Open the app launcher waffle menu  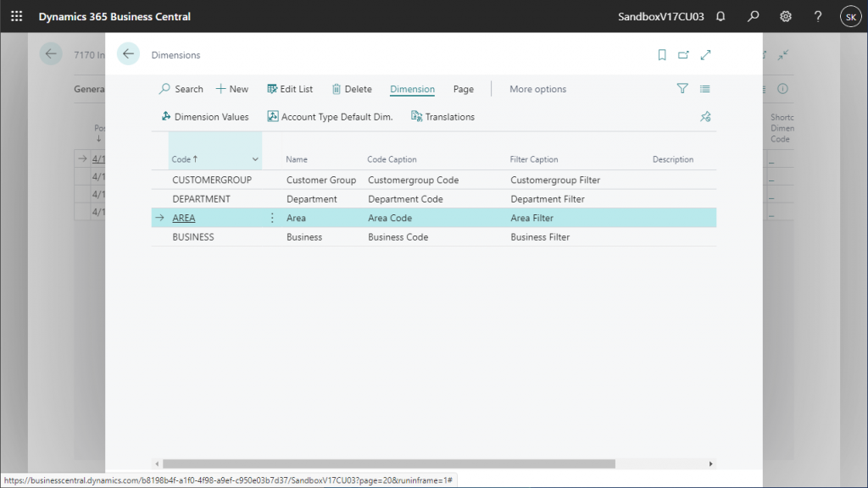pos(16,16)
